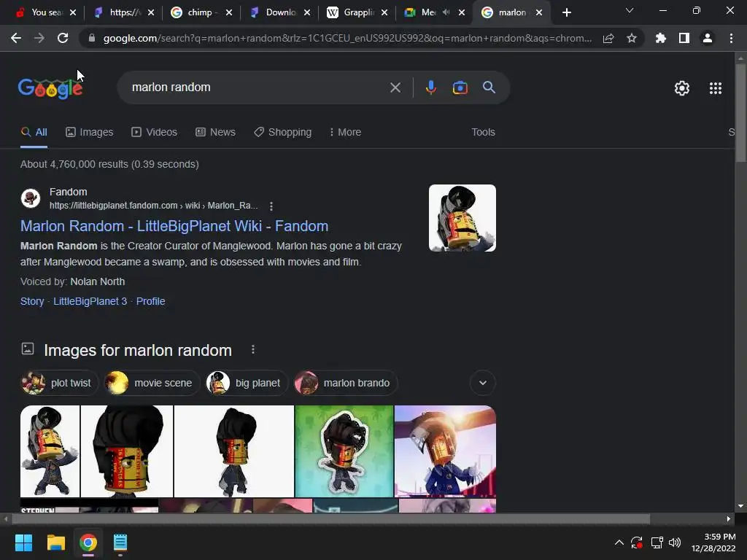This screenshot has width=747, height=560.
Task: Open the Chrome profile avatar
Action: [708, 38]
